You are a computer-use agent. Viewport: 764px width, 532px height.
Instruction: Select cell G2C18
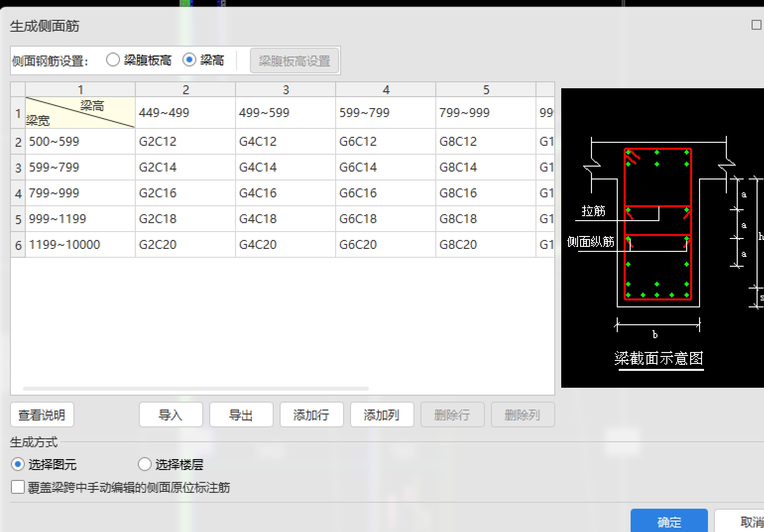coord(185,219)
